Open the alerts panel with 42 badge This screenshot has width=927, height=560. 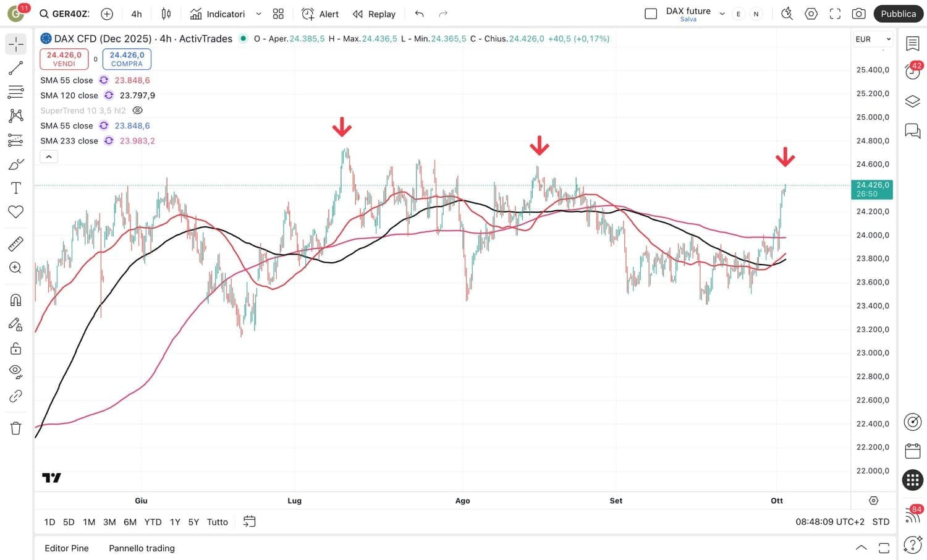[x=913, y=72]
